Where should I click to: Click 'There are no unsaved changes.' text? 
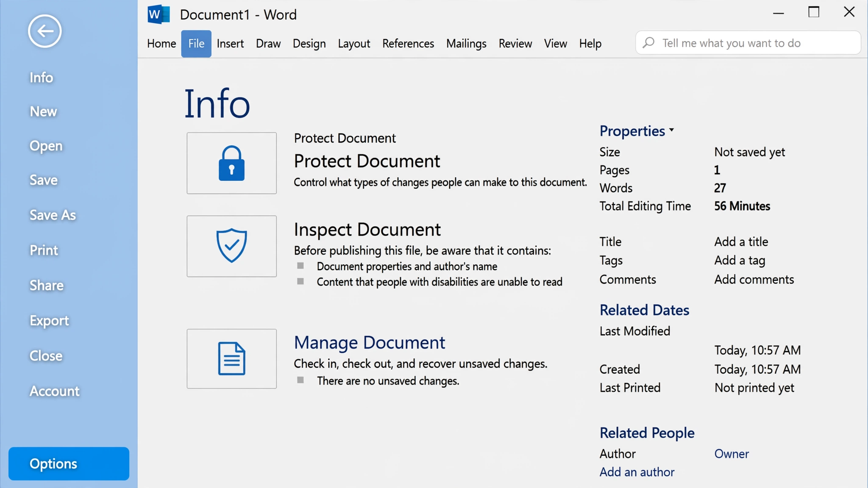click(388, 381)
